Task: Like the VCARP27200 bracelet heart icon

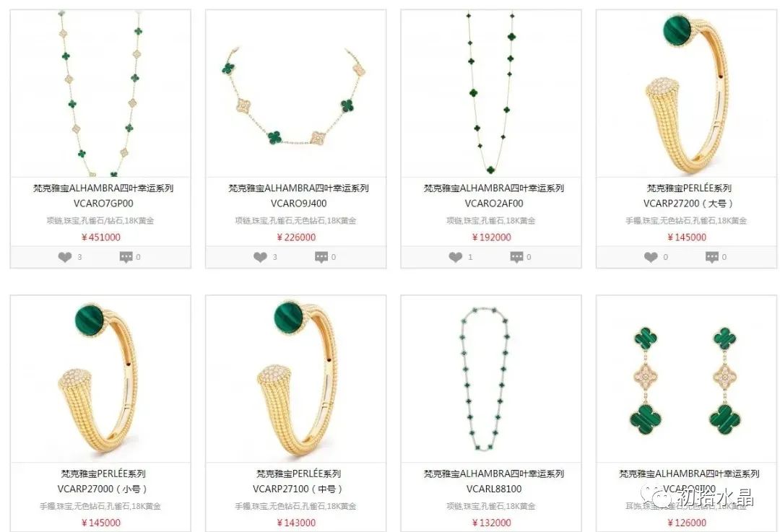Action: point(651,257)
